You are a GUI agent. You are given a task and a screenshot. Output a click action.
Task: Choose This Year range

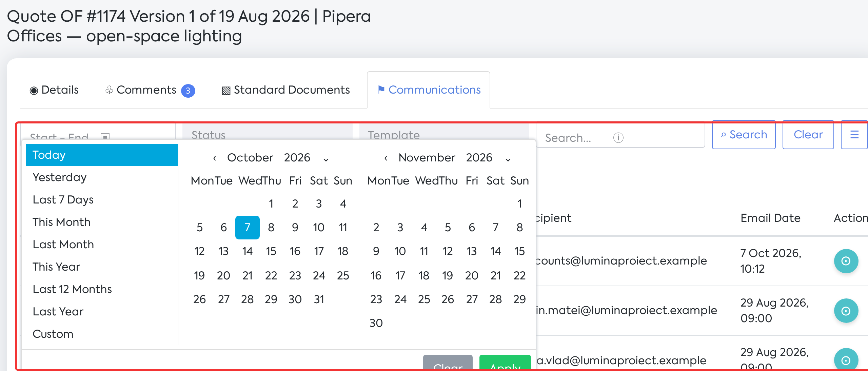click(x=102, y=267)
